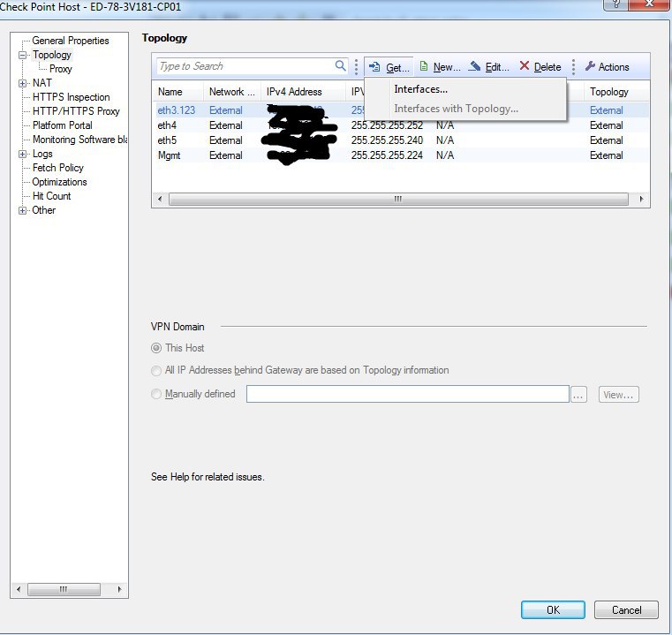672x635 pixels.
Task: Open HTTP/HTTPS Proxy page
Action: 76,111
